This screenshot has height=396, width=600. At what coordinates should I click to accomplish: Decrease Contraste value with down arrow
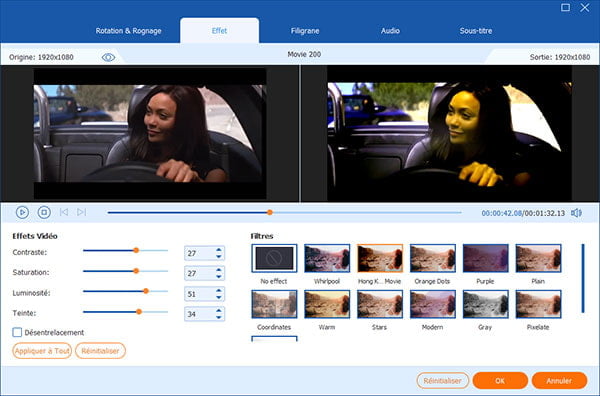(218, 256)
